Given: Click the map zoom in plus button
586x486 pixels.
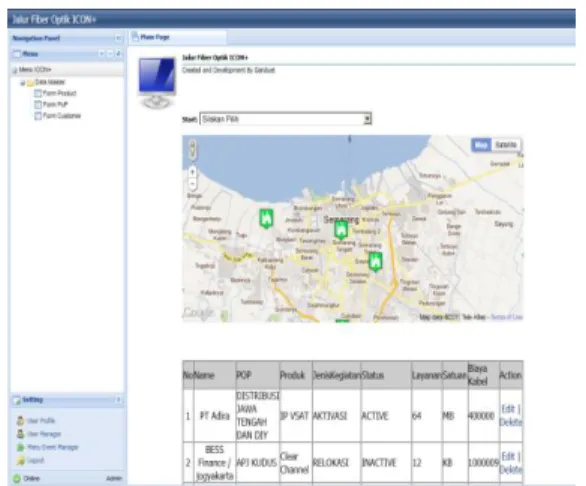Looking at the screenshot, I should tap(192, 172).
